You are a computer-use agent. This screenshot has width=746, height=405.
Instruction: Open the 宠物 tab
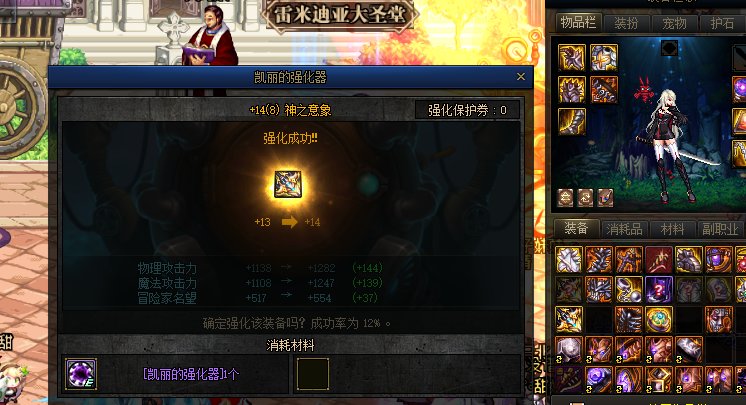[x=674, y=23]
